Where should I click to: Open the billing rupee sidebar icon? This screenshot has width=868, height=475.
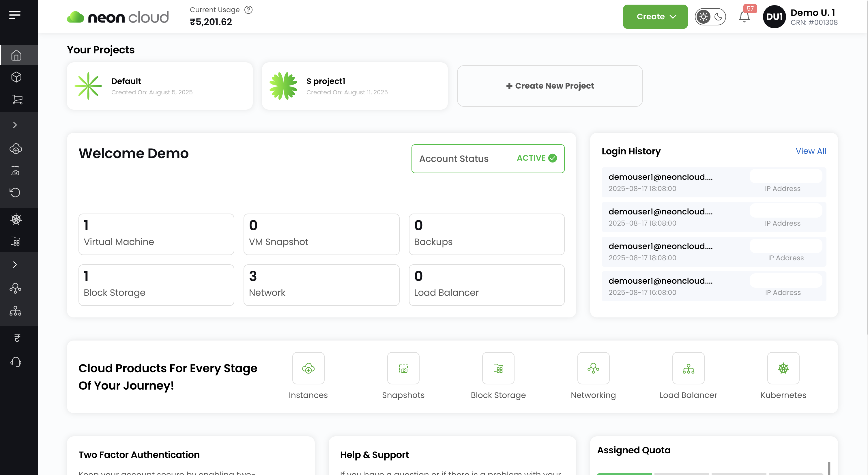pyautogui.click(x=17, y=338)
